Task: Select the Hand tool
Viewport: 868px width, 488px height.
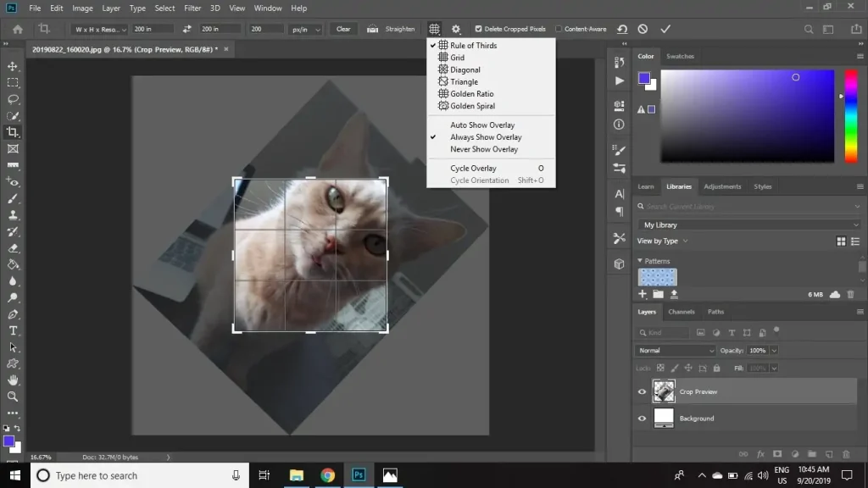Action: coord(13,380)
